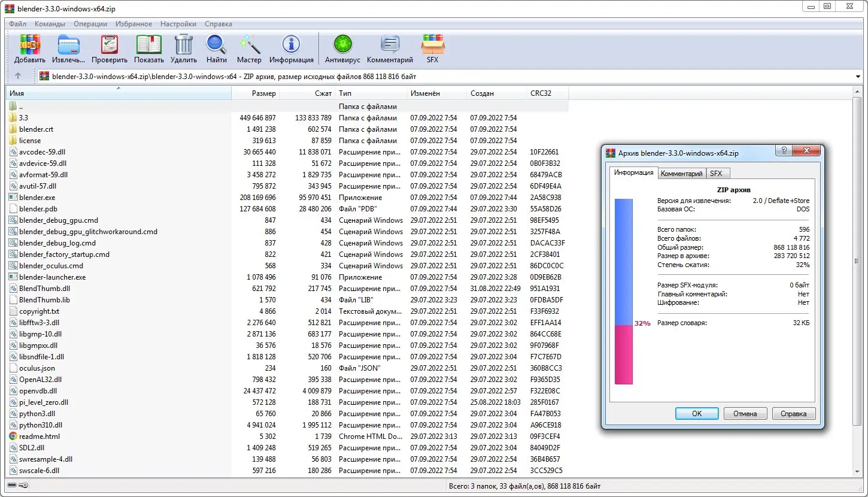Image resolution: width=868 pixels, height=497 pixels.
Task: Select the libsndfile-1.dll file row
Action: 287,357
